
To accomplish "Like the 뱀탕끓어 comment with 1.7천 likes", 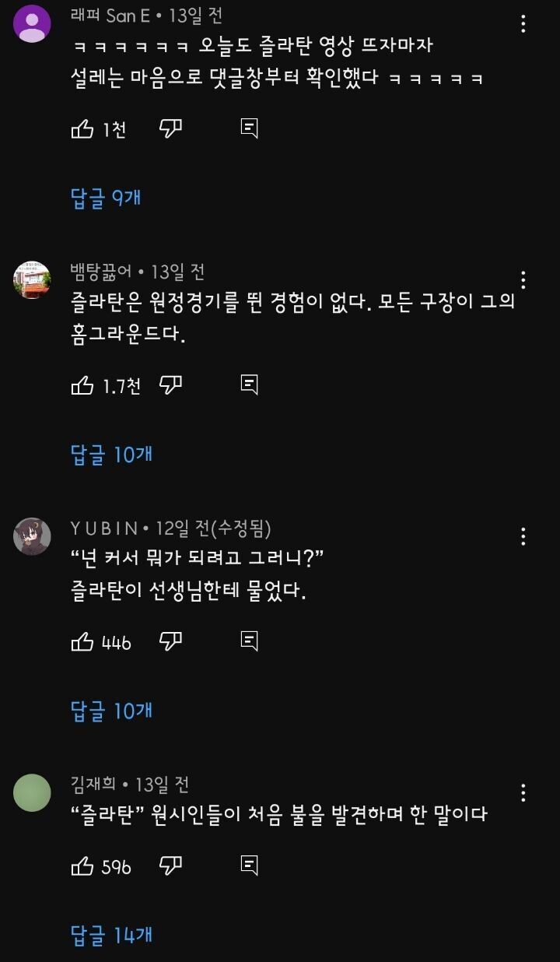I will 82,385.
